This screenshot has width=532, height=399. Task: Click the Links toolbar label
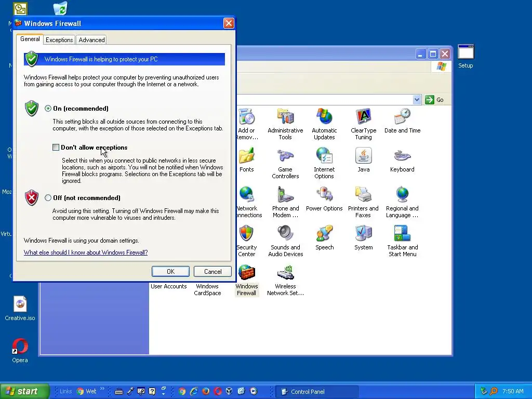coord(66,391)
